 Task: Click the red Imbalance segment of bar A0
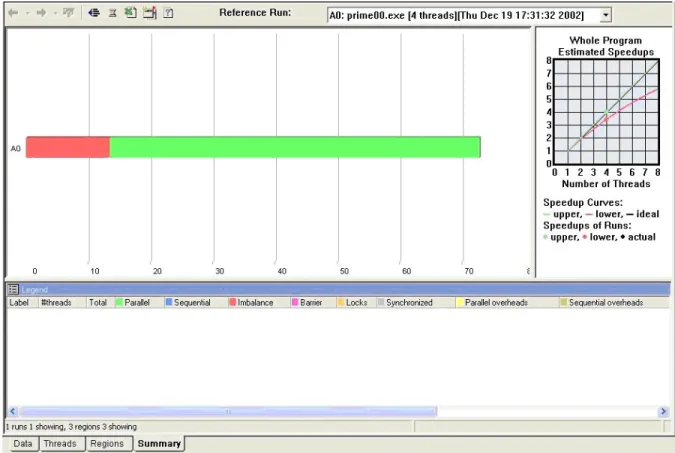68,147
